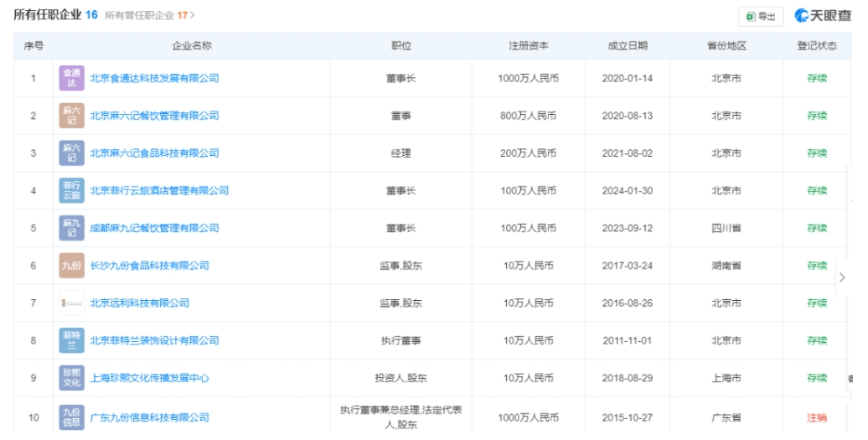Click the right arrow at the table edge
This screenshot has height=440, width=868.
pyautogui.click(x=842, y=277)
